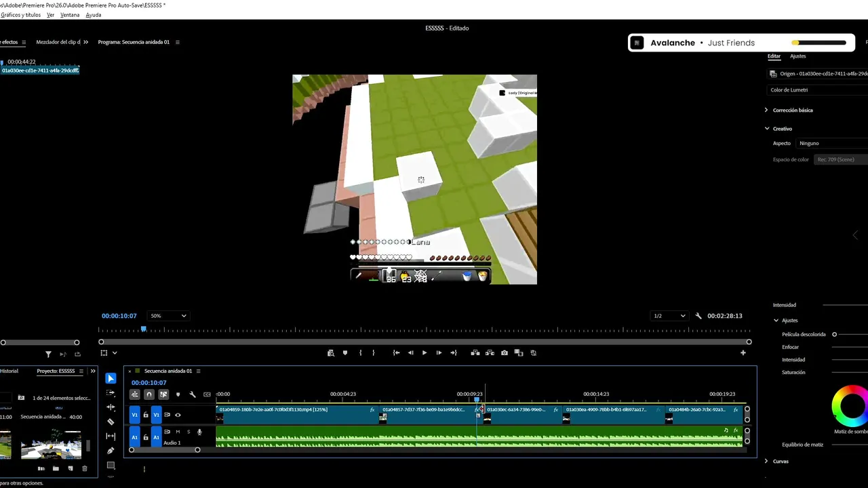Export a frame with camera icon
Viewport: 868px width, 488px height.
505,352
